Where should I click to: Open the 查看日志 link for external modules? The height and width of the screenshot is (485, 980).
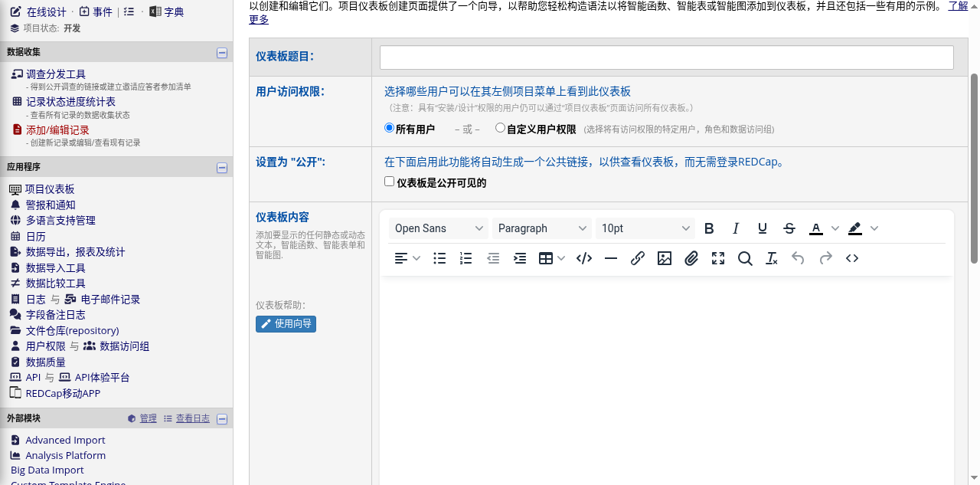click(193, 418)
